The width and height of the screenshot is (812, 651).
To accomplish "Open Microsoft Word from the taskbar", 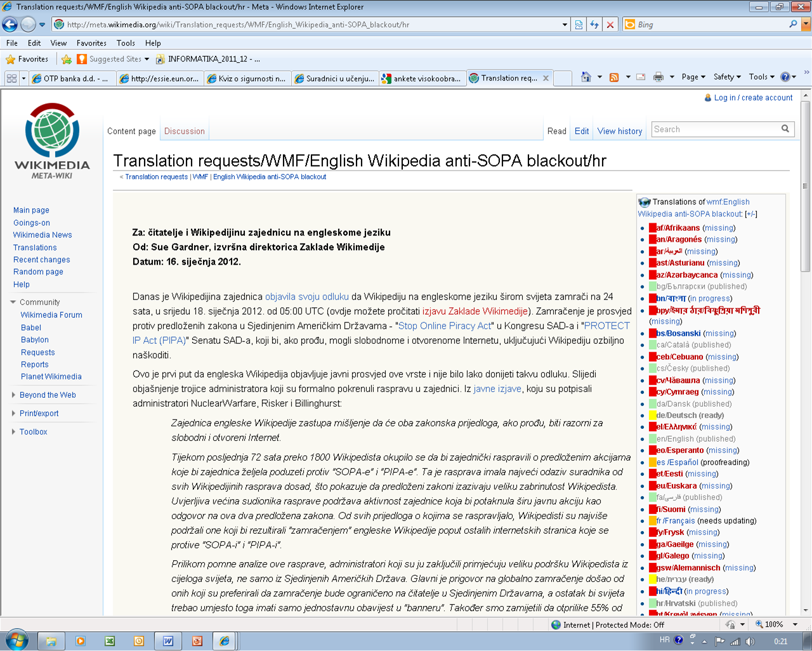I will (167, 641).
